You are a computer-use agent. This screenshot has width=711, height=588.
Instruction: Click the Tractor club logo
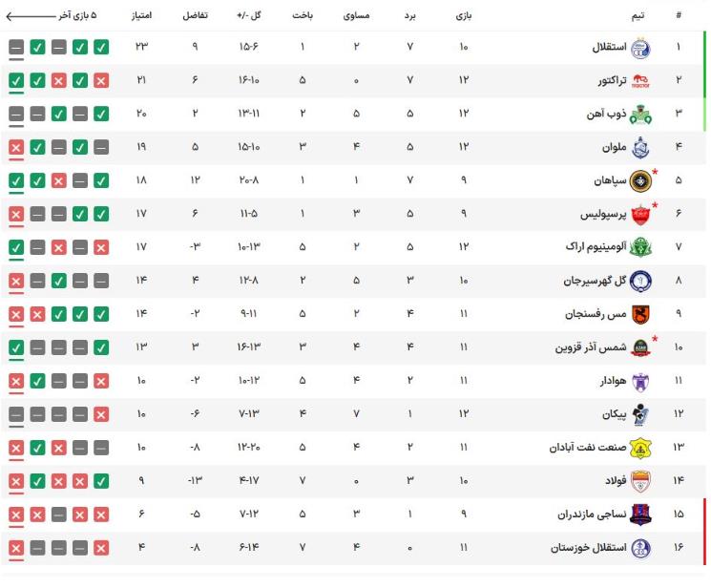640,81
